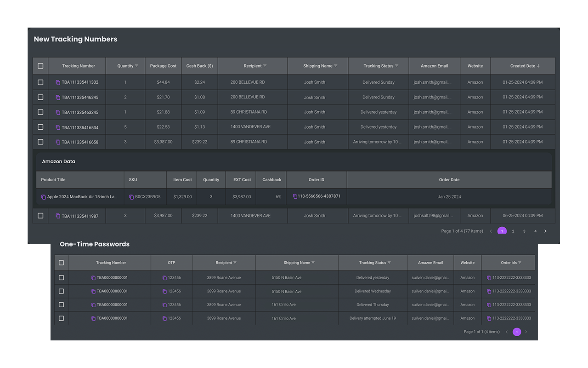Sort by Package Cost column header

[x=163, y=66]
